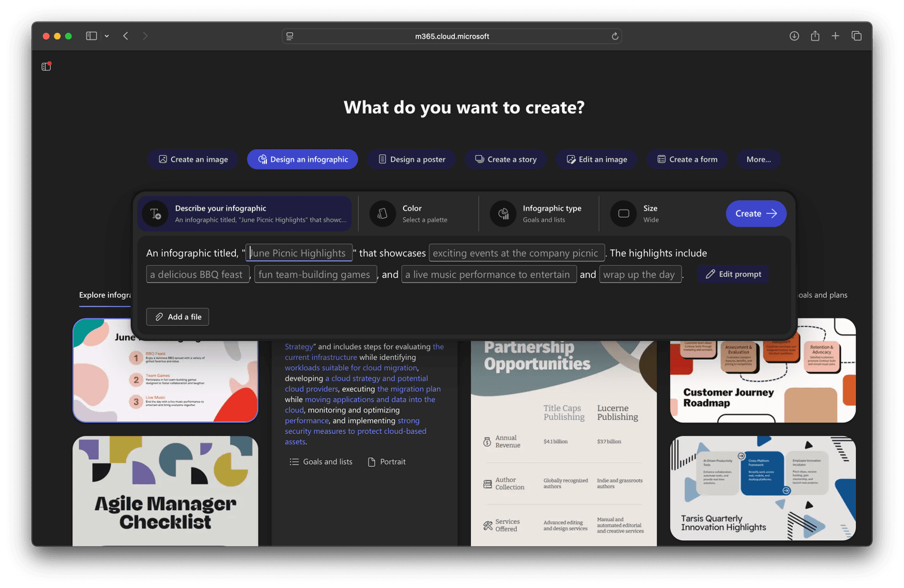The width and height of the screenshot is (904, 588).
Task: Click the Safari sidebar toggle icon
Action: click(91, 36)
